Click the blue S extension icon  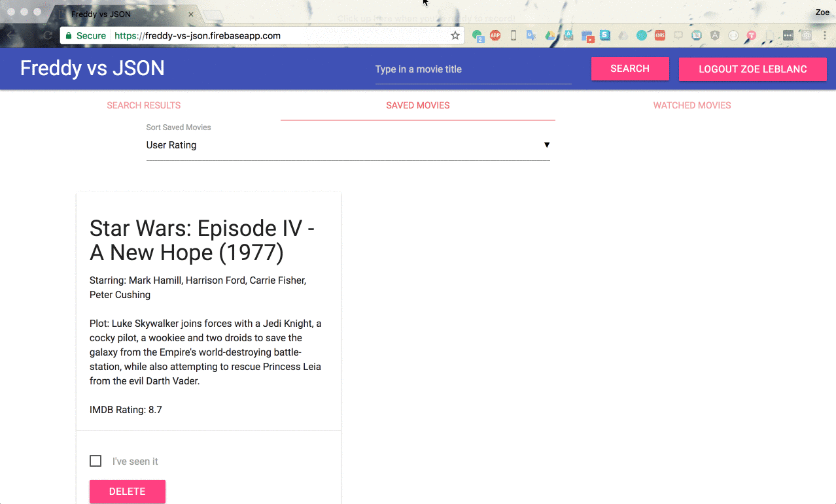coord(605,36)
